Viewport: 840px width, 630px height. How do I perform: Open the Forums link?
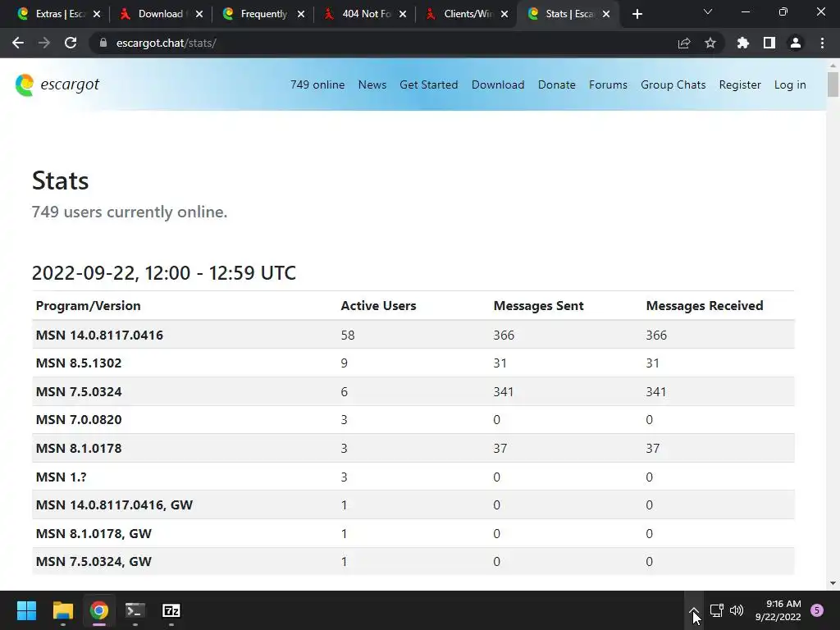608,84
